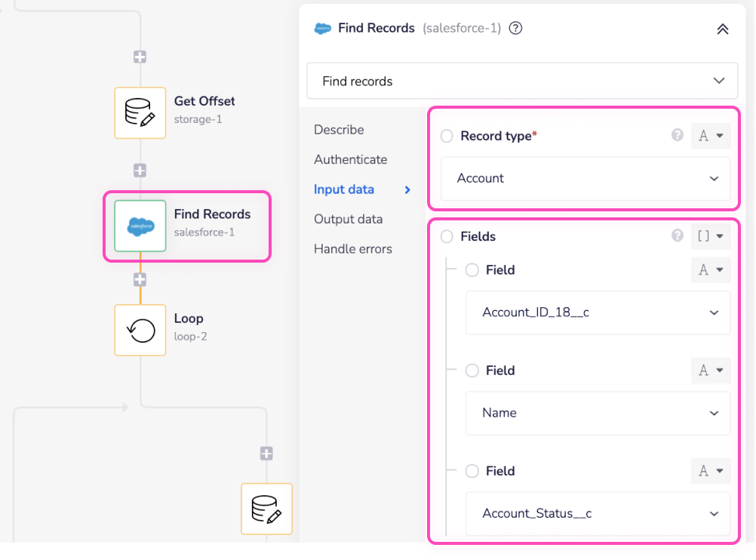Click the database step icon at the workflow bottom
The height and width of the screenshot is (560, 756).
[x=266, y=509]
